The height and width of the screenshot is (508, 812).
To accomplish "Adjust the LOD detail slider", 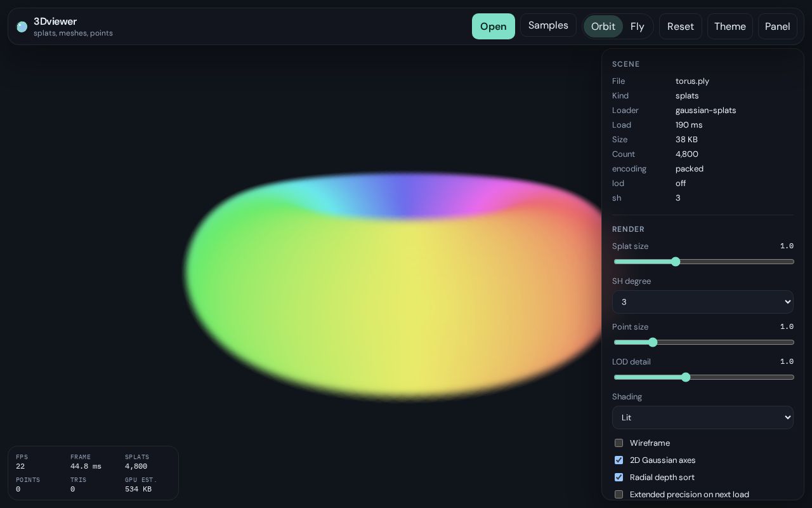I will [x=704, y=377].
